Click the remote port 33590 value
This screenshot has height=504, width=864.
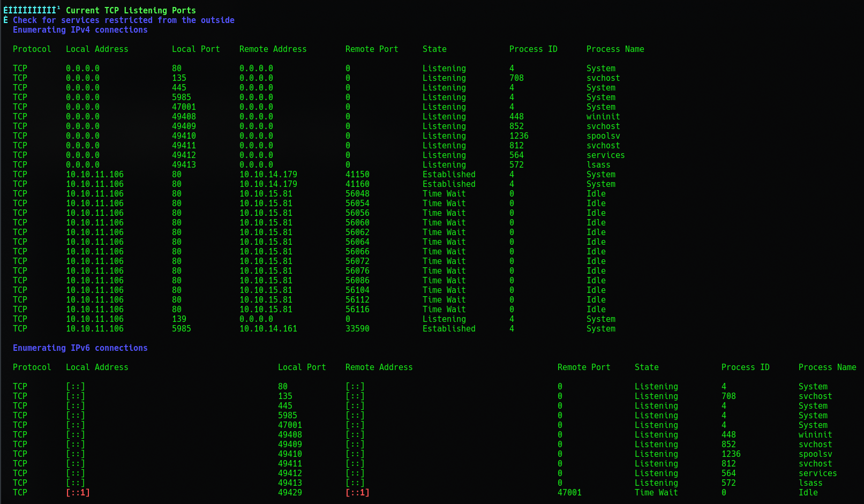click(x=357, y=328)
